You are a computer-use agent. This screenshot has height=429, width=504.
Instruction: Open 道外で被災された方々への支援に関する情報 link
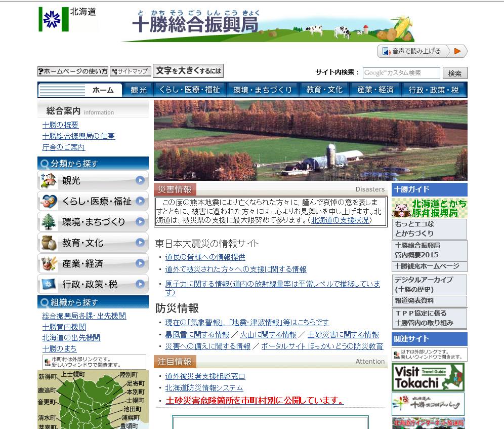click(236, 269)
